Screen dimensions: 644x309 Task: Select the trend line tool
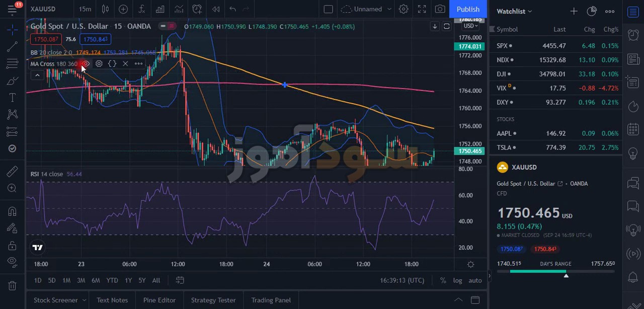coord(13,47)
